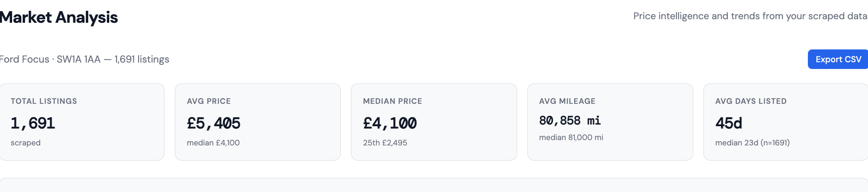Click the "median 23d (n=1691)" caption
Viewport: 868px width, 192px height.
point(752,143)
